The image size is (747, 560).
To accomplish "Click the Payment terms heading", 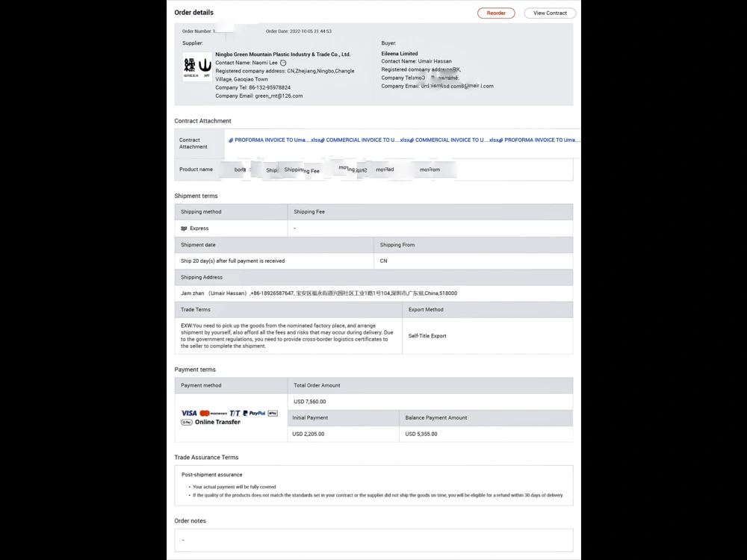I will [195, 370].
